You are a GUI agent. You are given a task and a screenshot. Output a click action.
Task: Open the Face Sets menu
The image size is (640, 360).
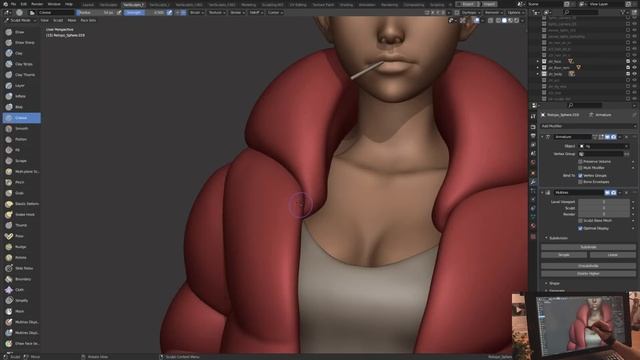88,20
